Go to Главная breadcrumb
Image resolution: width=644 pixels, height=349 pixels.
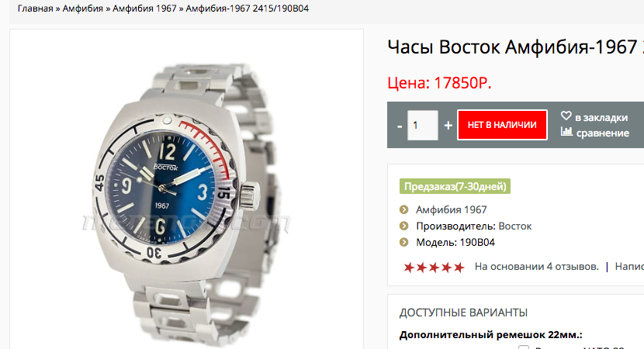tap(36, 9)
